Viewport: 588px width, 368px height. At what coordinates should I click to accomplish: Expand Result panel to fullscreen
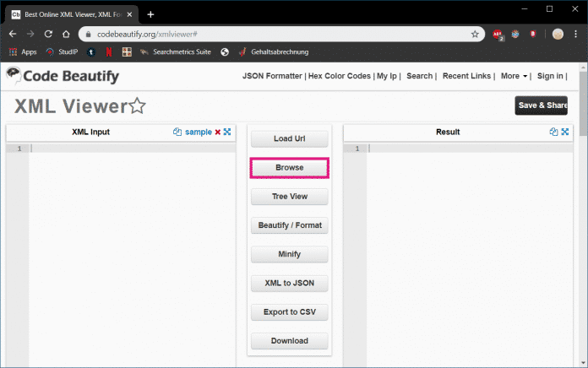pos(564,133)
